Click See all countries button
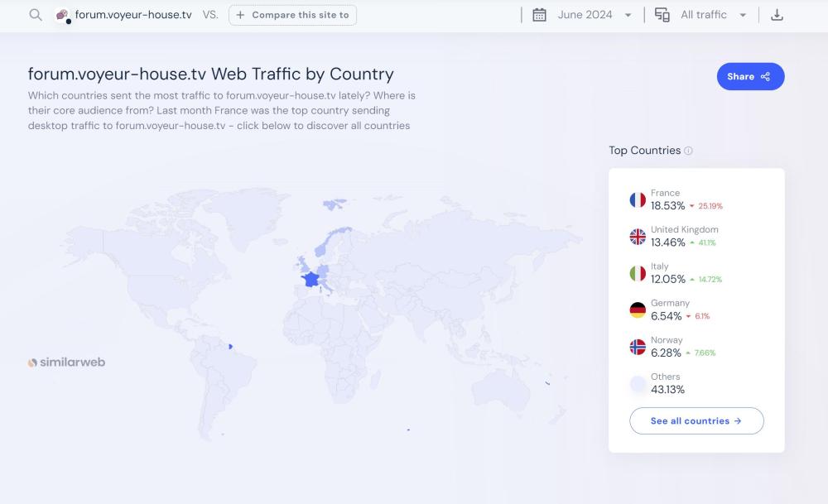Screen dimensions: 828x504 (x=696, y=420)
